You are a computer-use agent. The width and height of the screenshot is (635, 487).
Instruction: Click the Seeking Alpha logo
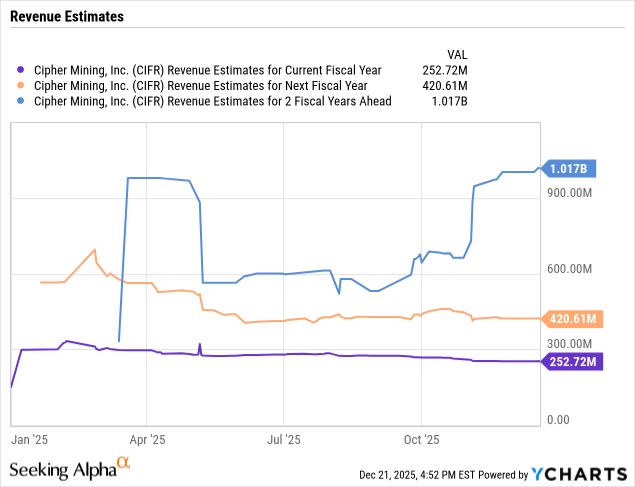pos(62,469)
